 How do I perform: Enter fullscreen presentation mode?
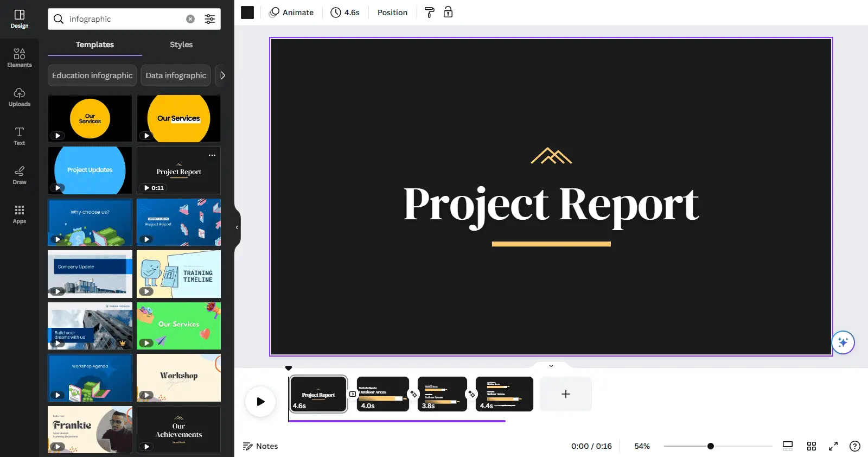pos(833,446)
